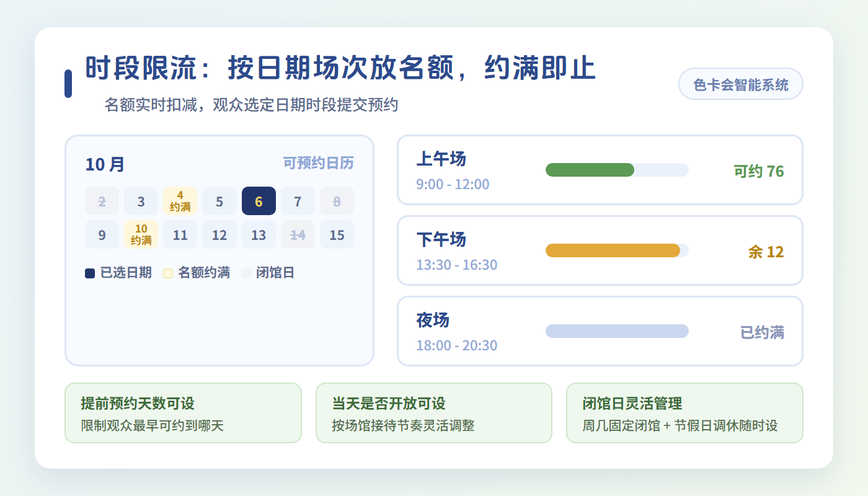Screen dimensions: 868x496
Task: Click the 色卡会智能系统 badge
Action: (x=741, y=84)
